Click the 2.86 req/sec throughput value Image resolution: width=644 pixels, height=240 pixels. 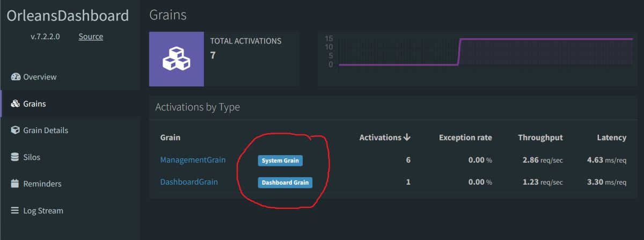[542, 160]
